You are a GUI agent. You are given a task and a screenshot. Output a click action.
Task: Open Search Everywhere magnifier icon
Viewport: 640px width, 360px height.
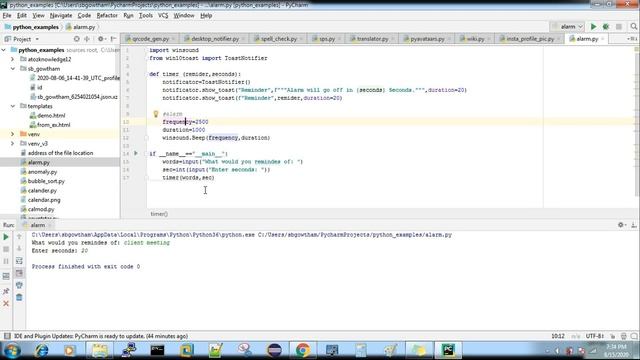coord(633,27)
